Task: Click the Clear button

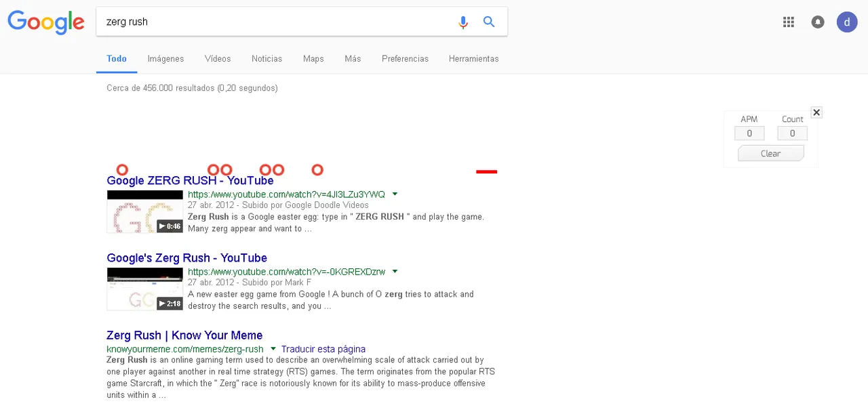Action: click(x=770, y=153)
